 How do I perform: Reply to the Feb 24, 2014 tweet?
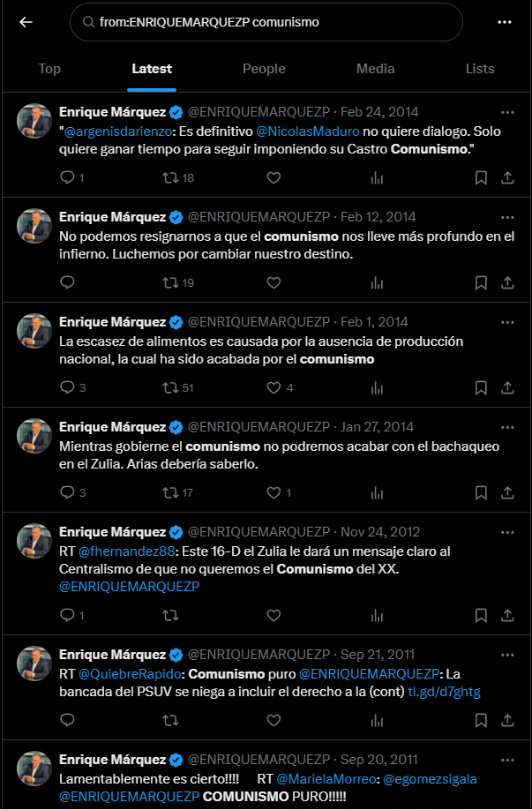pos(67,178)
